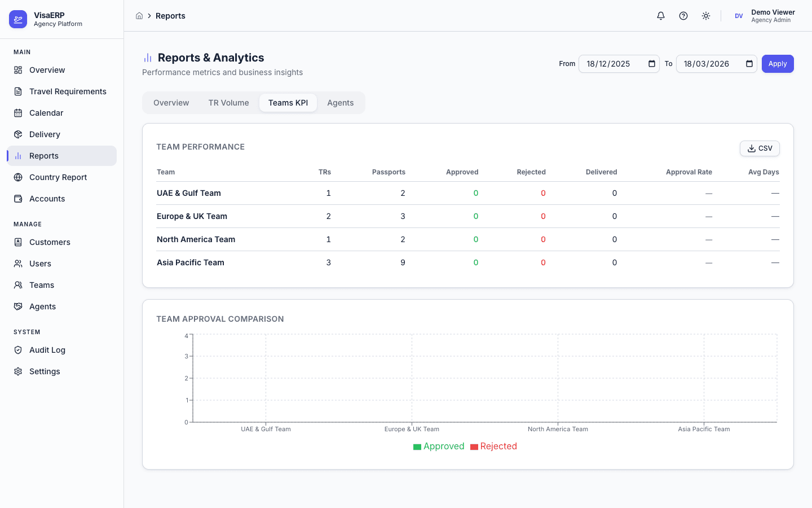This screenshot has width=812, height=508.
Task: Select the Agents tab
Action: (340, 103)
